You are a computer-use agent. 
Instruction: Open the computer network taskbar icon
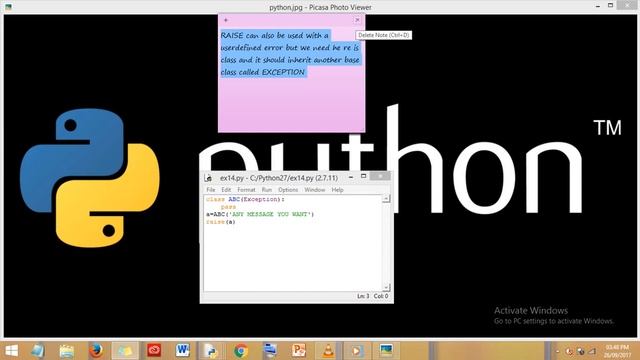(x=270, y=351)
